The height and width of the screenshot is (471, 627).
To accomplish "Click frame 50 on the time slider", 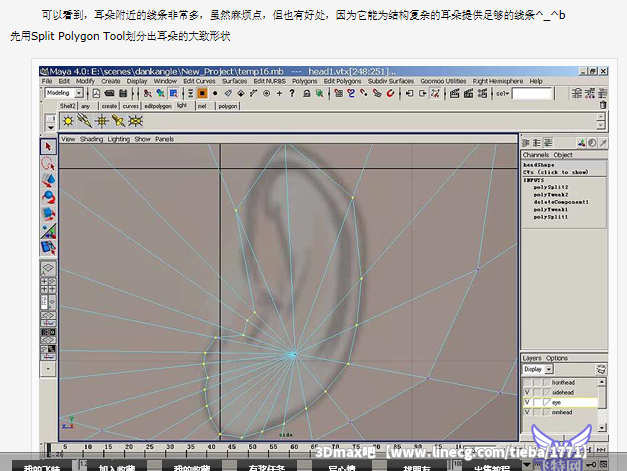I will 252,449.
